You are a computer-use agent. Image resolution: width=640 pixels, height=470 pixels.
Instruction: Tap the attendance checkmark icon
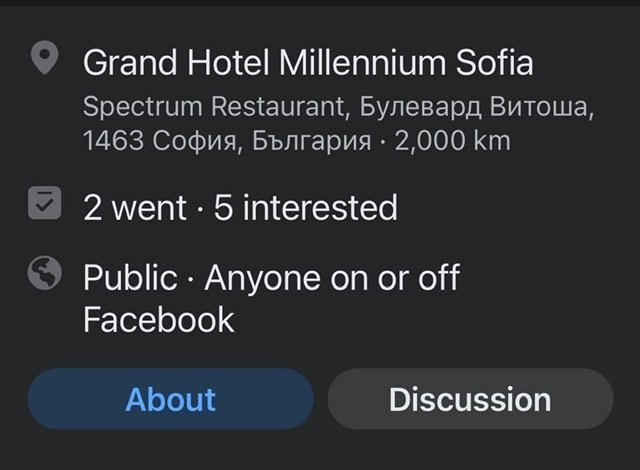point(44,204)
